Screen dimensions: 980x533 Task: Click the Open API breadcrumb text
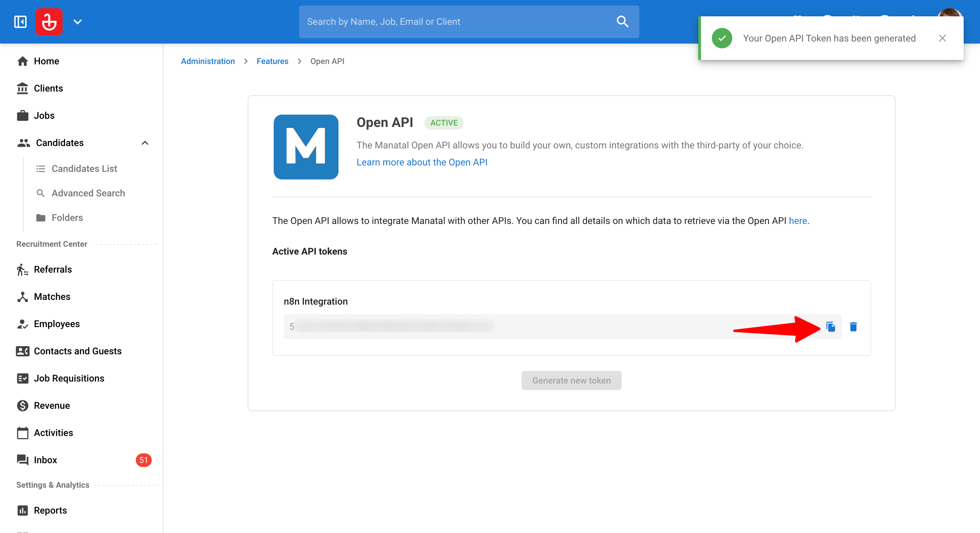point(327,61)
